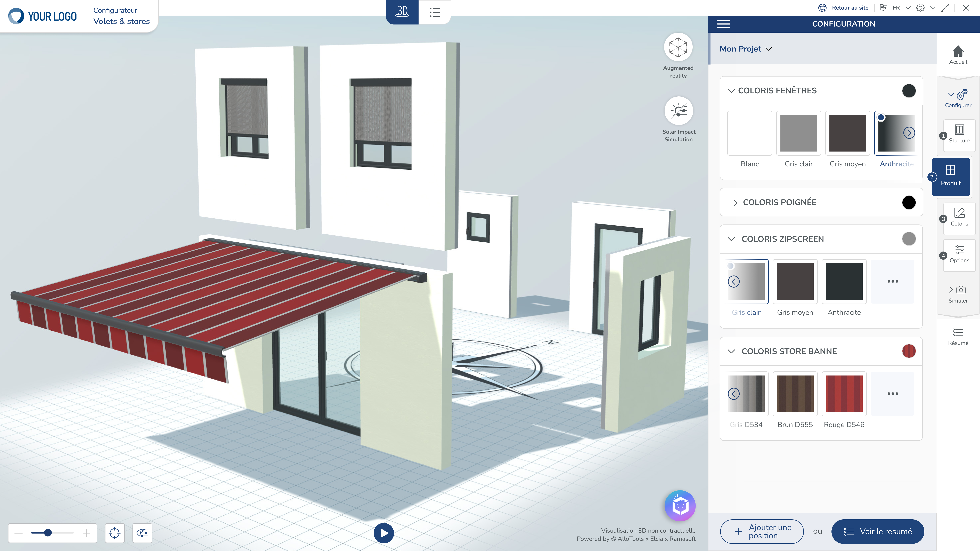
Task: Click the globe icon near Retour au site
Action: (x=822, y=8)
